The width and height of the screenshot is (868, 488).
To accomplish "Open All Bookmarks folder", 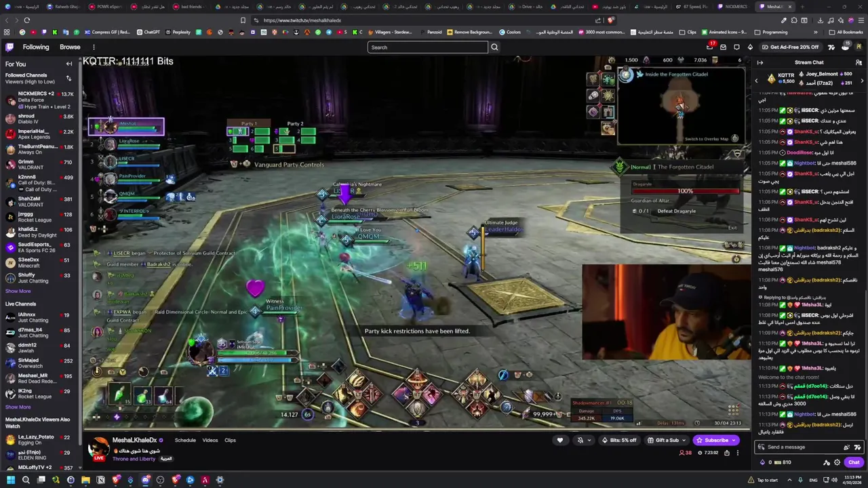I will click(846, 32).
